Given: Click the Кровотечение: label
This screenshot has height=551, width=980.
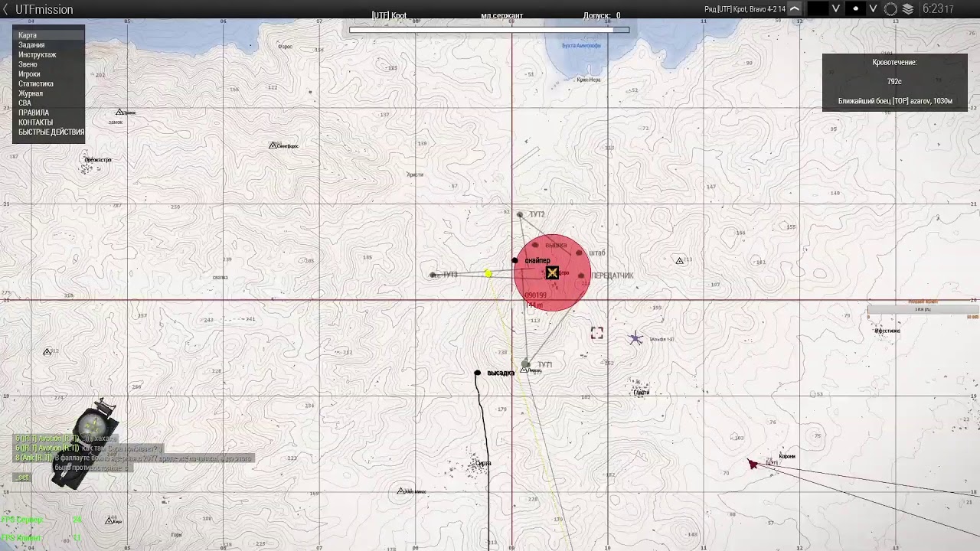Looking at the screenshot, I should click(894, 63).
